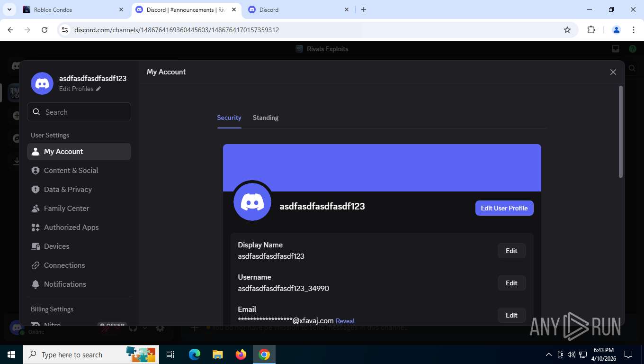Bookmark this page with the star icon
This screenshot has width=644, height=364.
(x=567, y=30)
